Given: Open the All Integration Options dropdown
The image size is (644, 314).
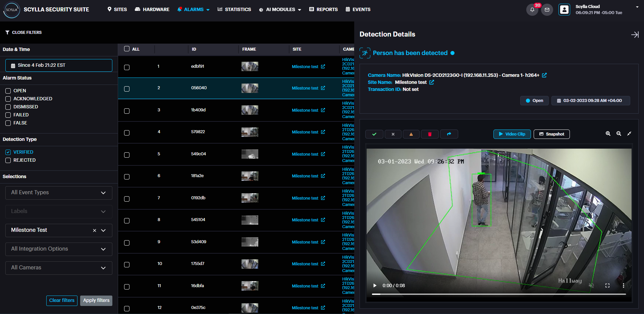Looking at the screenshot, I should pos(59,249).
